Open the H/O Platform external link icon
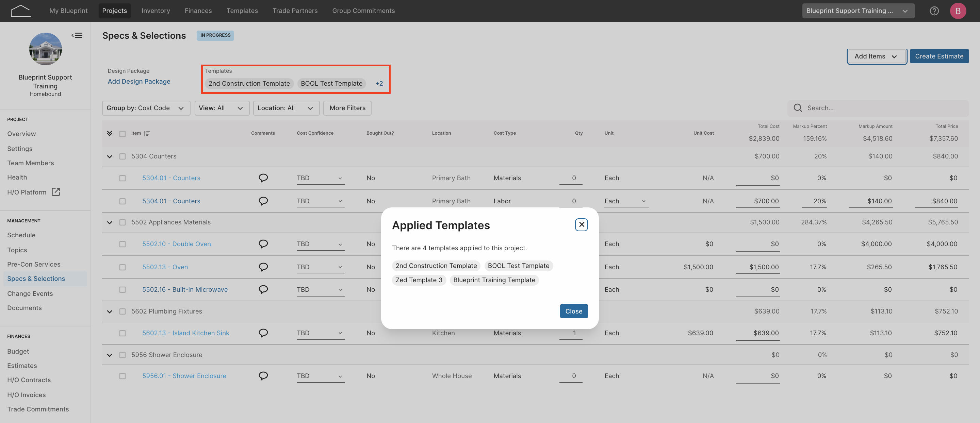Image resolution: width=980 pixels, height=423 pixels. 56,191
